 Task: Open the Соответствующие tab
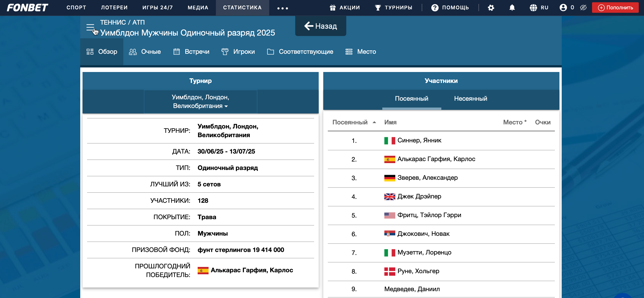[300, 52]
